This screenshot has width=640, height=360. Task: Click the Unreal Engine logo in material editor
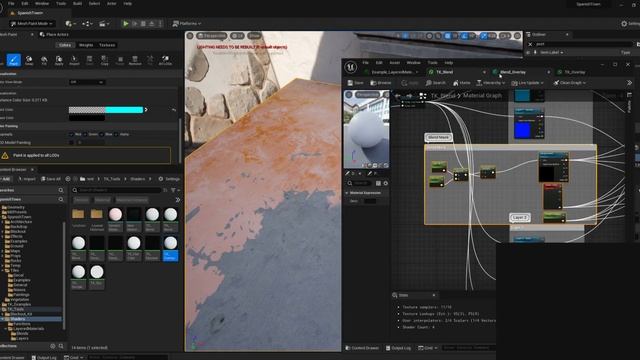351,67
